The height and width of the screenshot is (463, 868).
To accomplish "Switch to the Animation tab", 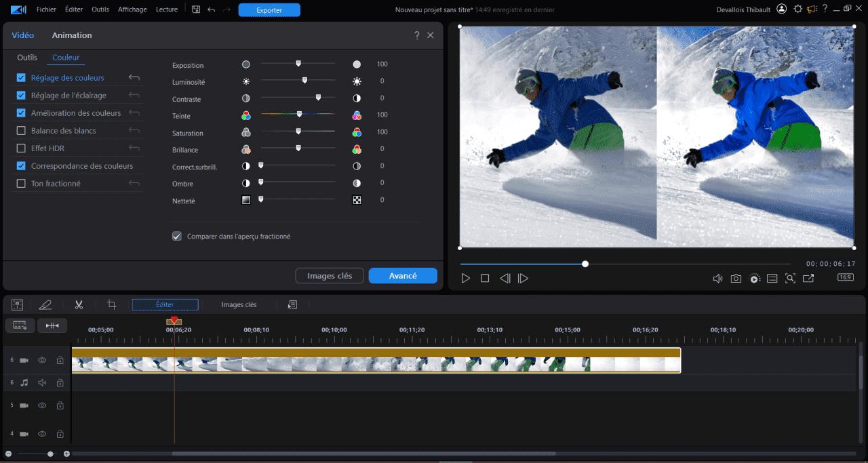I will tap(72, 35).
